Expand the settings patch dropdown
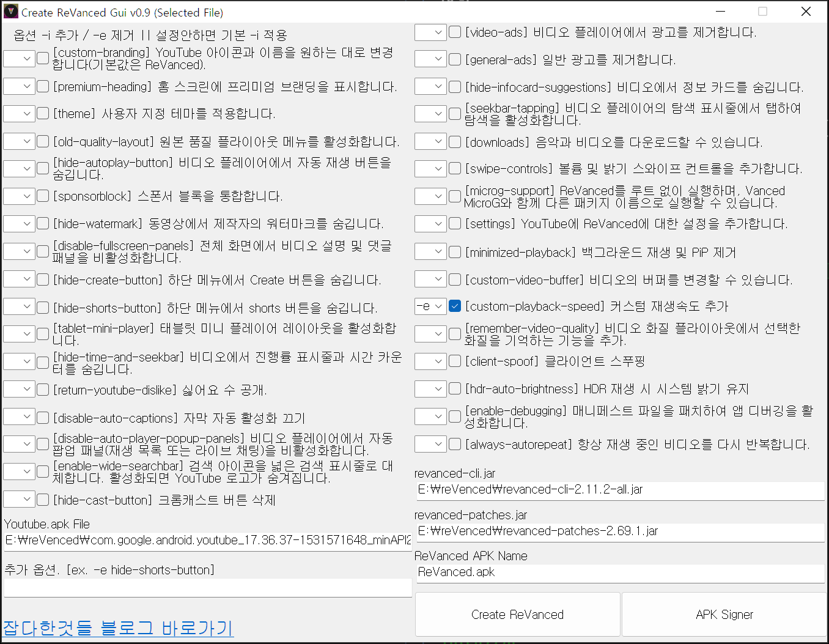 tap(430, 223)
